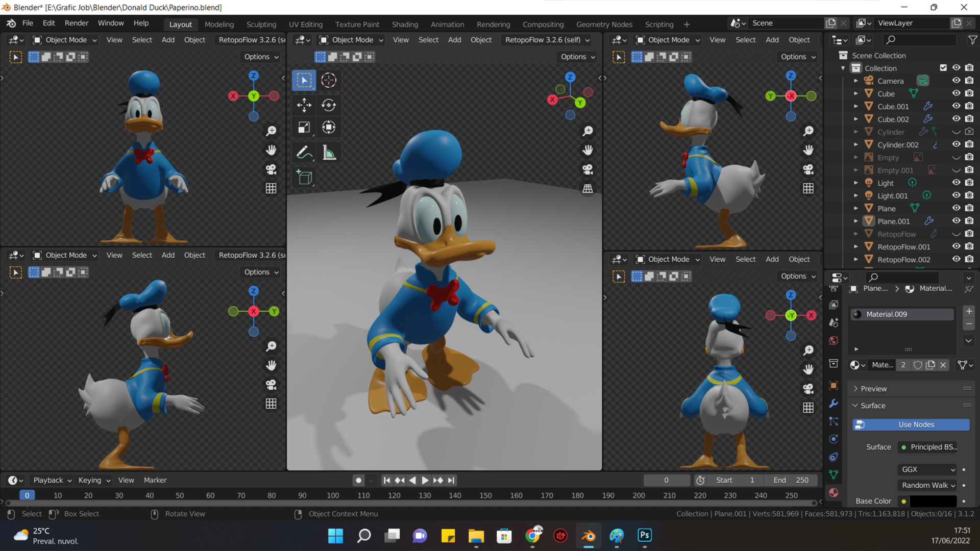Select the Add Cube tool
The height and width of the screenshot is (551, 980).
point(304,177)
